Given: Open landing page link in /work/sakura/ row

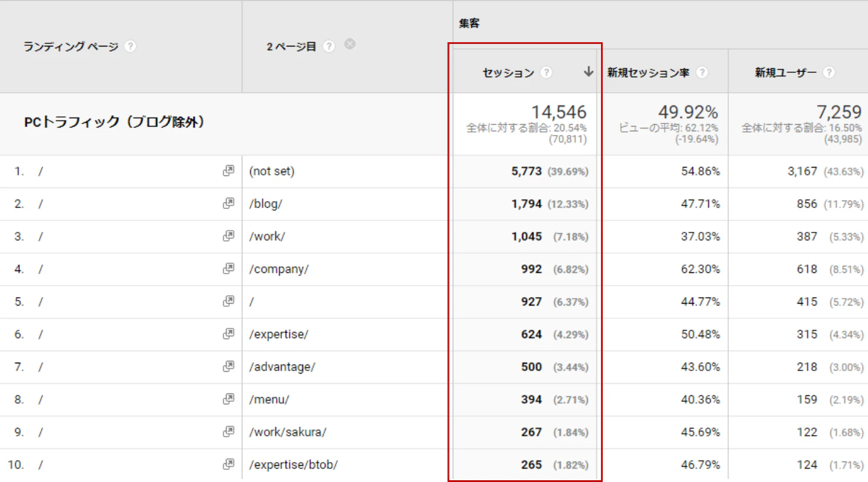Looking at the screenshot, I should [x=228, y=431].
